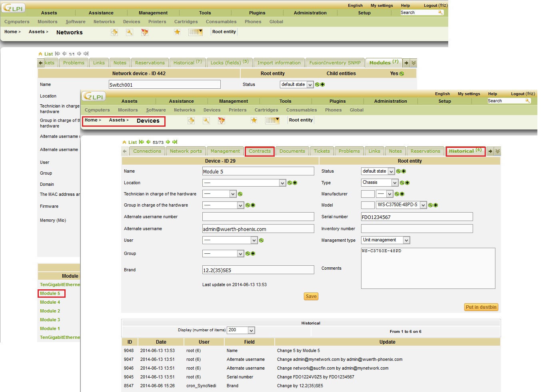Go to last record arrow beside 53/73

pyautogui.click(x=175, y=142)
